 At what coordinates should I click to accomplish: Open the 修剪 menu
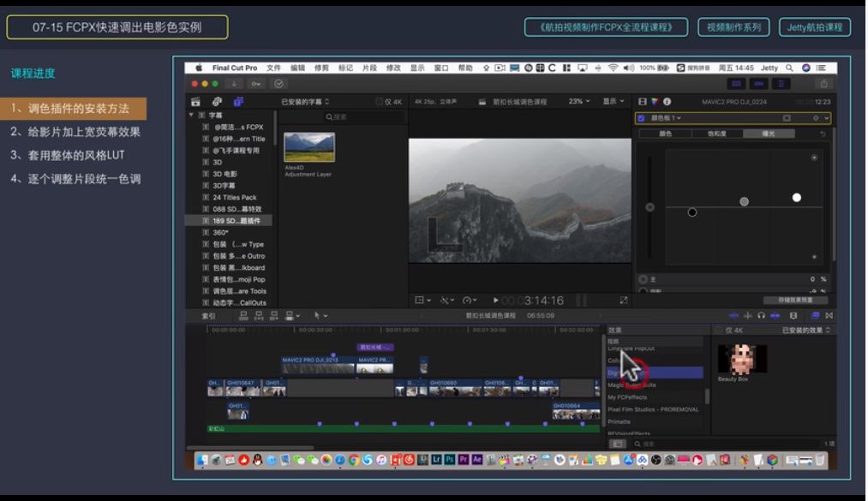pyautogui.click(x=321, y=68)
